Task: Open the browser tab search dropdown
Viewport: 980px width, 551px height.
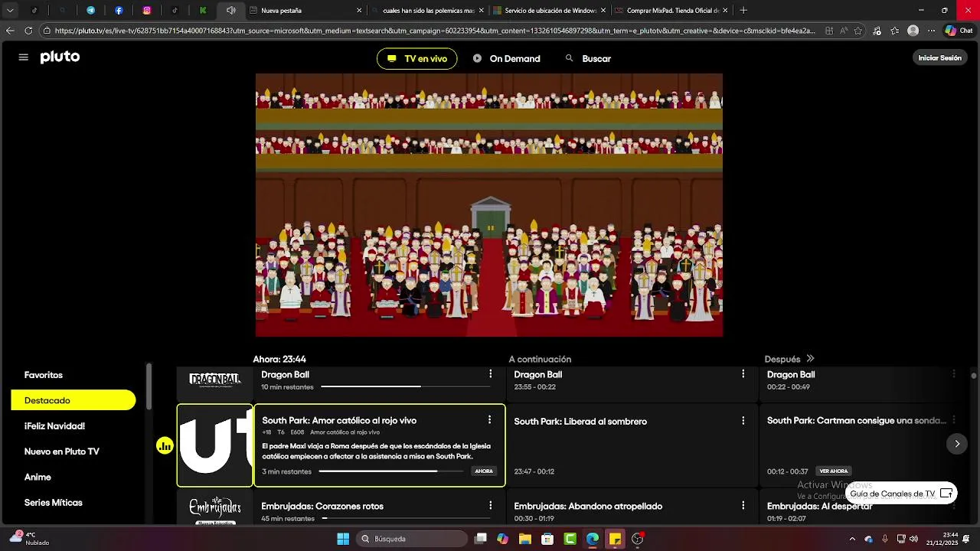Action: (10, 11)
